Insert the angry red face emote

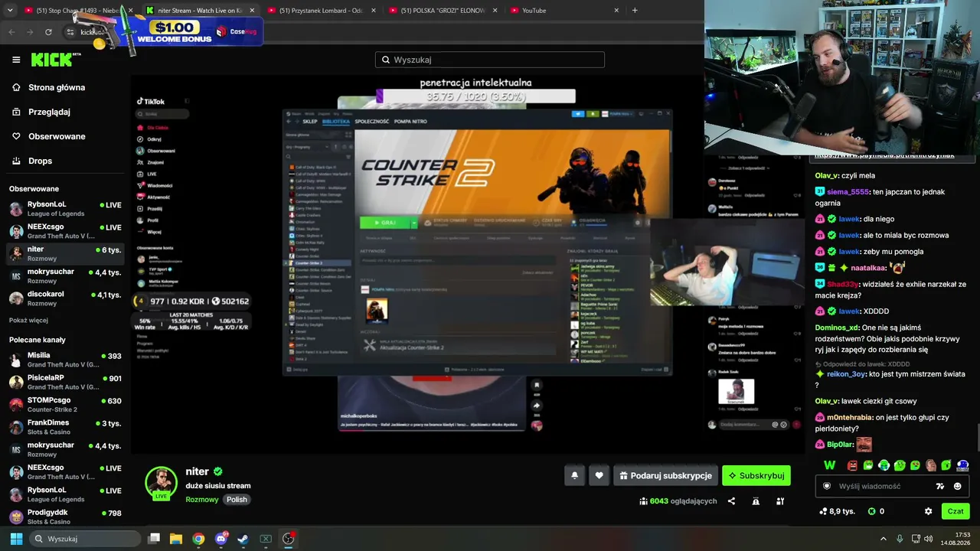tap(852, 465)
